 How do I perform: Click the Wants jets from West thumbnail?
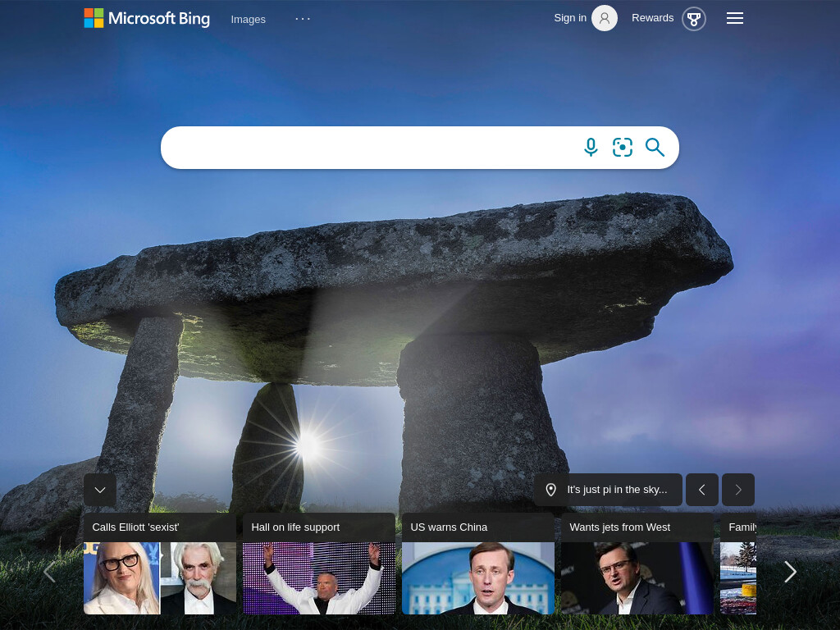[x=637, y=578]
